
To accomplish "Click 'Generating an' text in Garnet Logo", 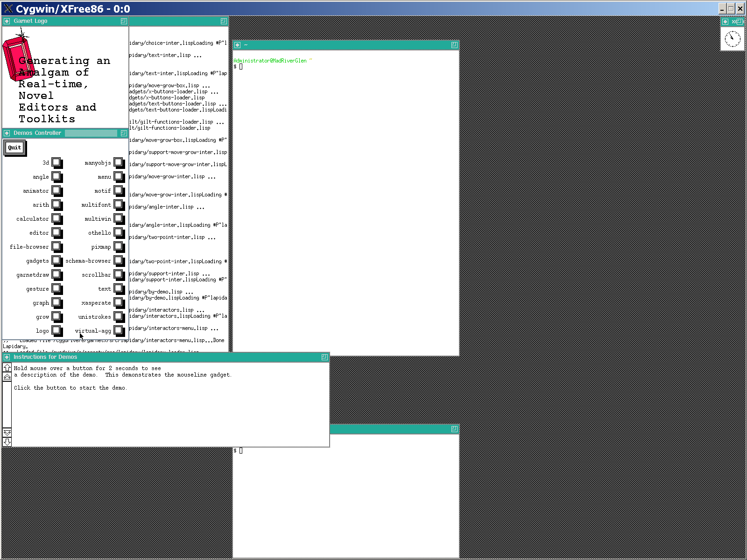I will (64, 61).
